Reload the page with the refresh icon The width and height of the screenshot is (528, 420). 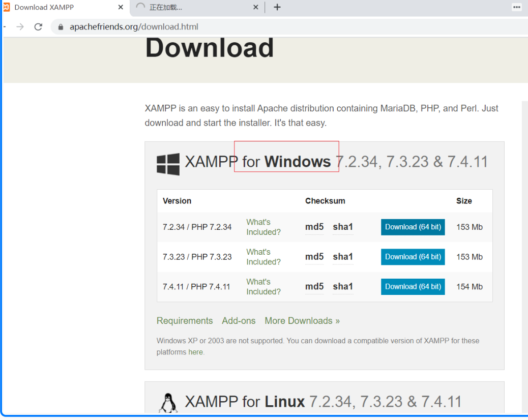[38, 26]
